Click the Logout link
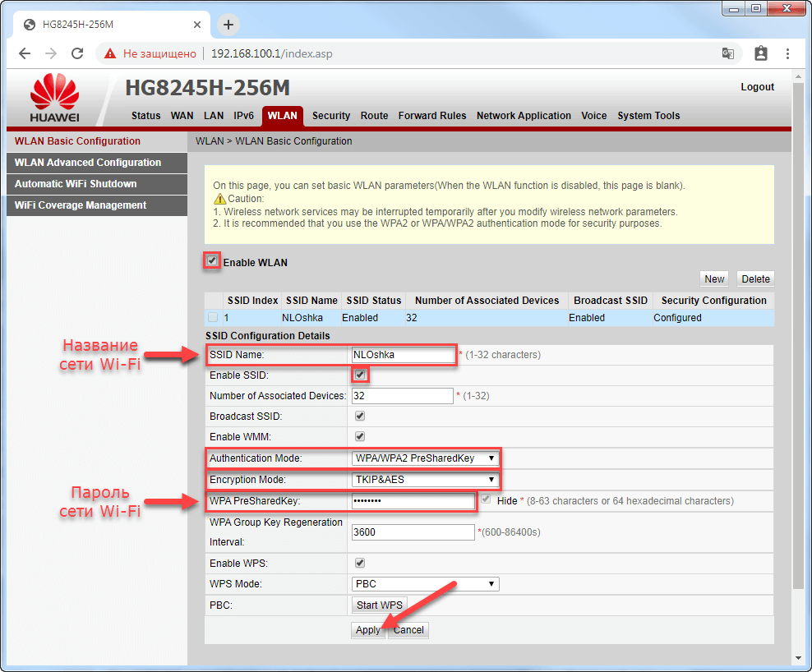The width and height of the screenshot is (812, 672). pos(757,87)
